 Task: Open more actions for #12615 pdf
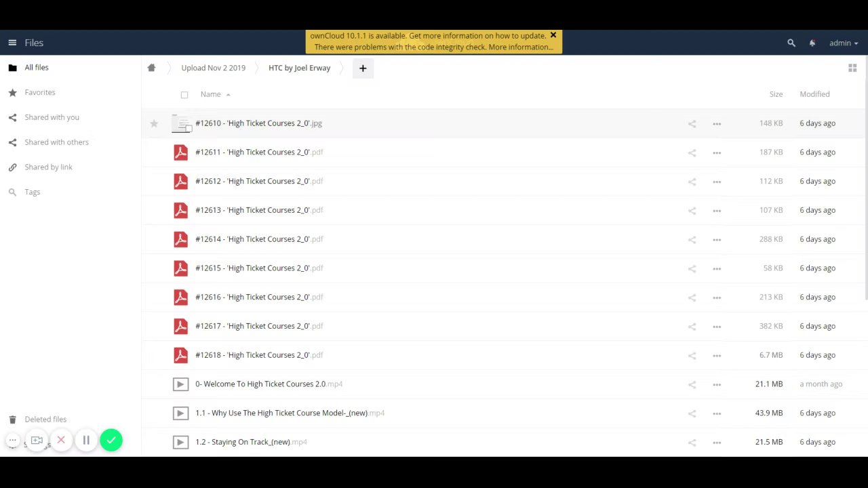coord(717,269)
